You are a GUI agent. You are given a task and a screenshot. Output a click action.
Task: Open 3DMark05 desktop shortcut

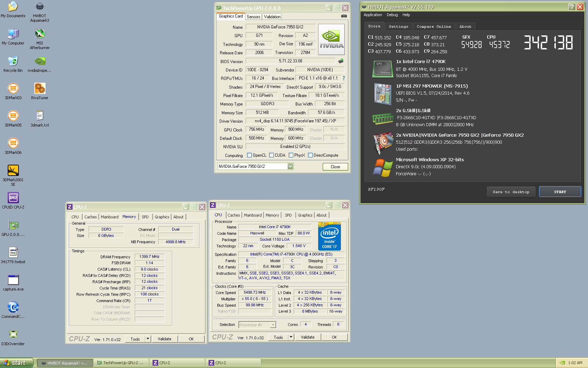13,119
